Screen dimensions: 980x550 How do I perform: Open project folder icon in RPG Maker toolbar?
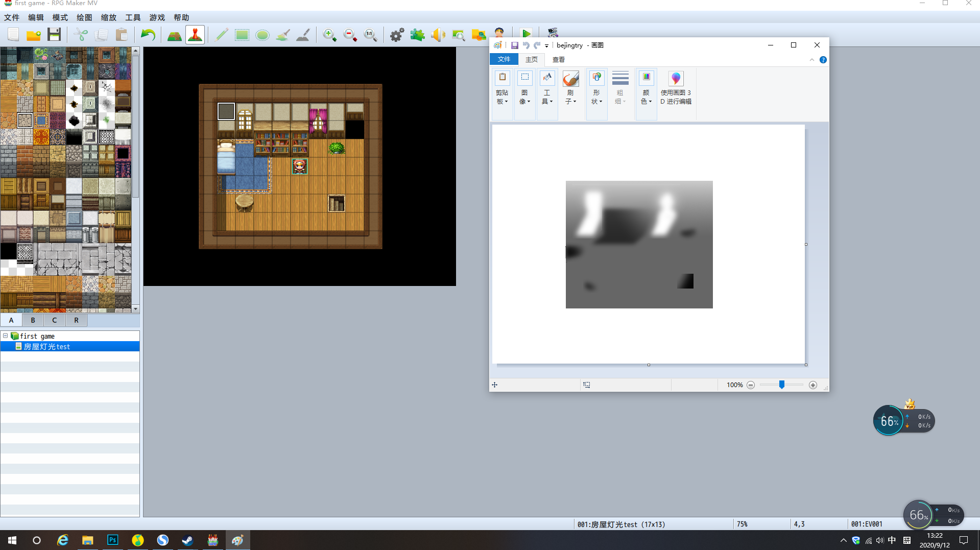[34, 35]
